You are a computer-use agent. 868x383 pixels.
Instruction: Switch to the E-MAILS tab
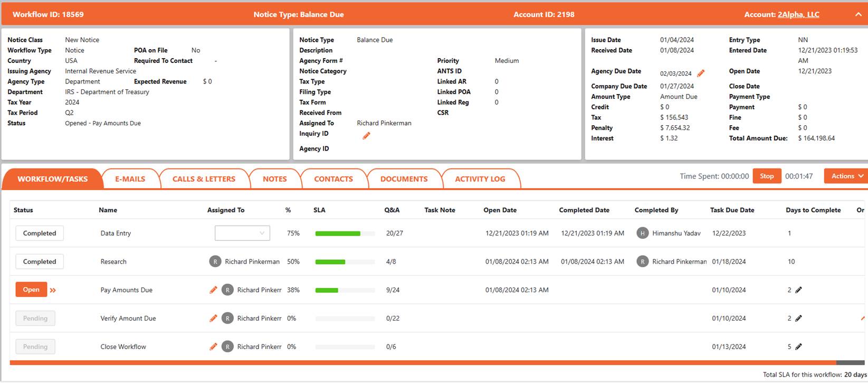(130, 179)
